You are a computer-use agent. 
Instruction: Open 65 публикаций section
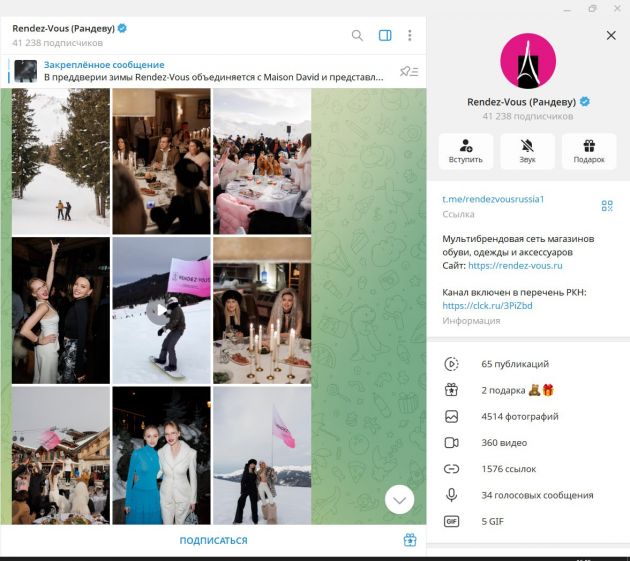(x=514, y=364)
